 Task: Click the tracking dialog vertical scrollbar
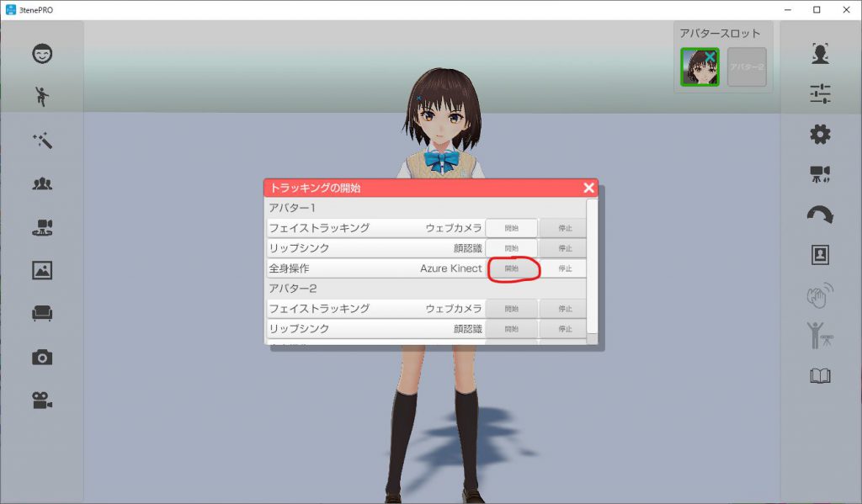[592, 266]
